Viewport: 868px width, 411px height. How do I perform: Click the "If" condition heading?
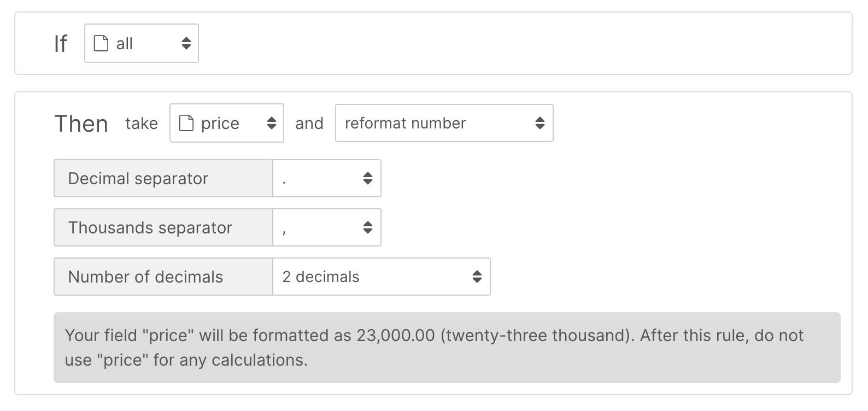pos(61,44)
